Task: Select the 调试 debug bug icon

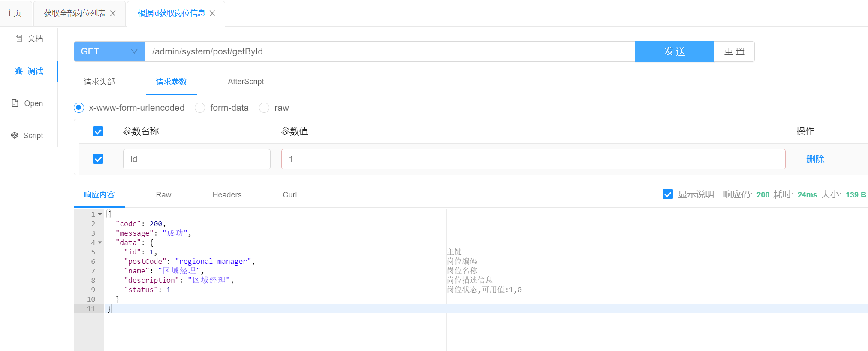Action: pos(19,71)
